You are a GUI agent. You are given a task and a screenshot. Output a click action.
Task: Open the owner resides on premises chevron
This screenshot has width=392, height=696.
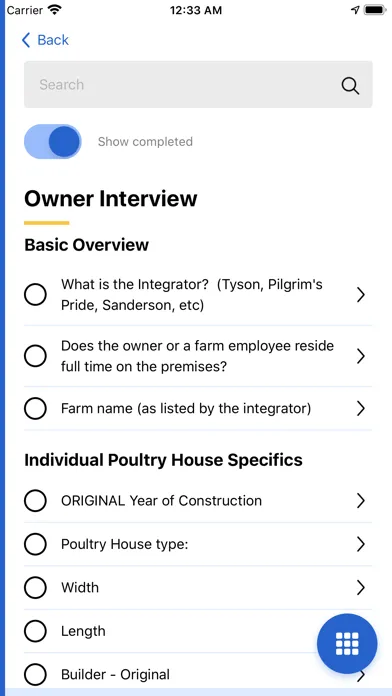tap(360, 356)
